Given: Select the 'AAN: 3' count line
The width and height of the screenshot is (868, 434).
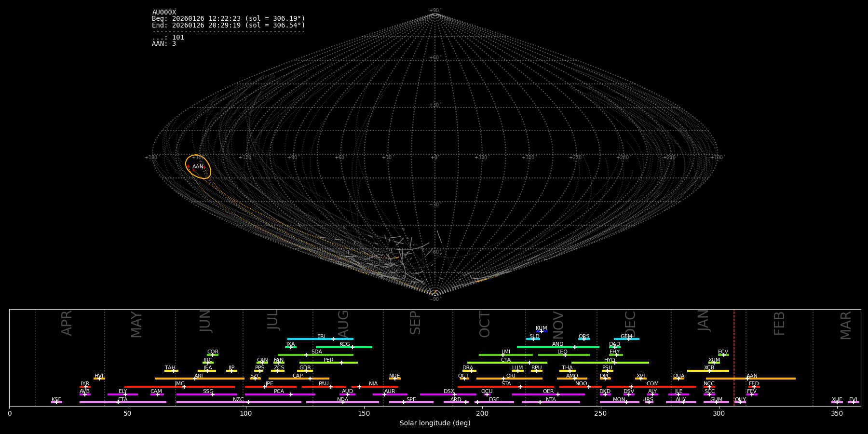Looking at the screenshot, I should [164, 44].
